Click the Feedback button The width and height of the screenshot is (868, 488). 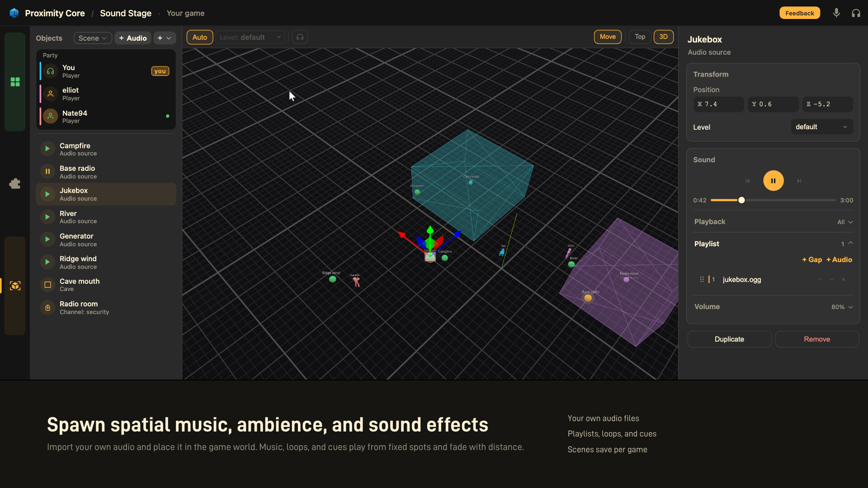click(x=799, y=13)
